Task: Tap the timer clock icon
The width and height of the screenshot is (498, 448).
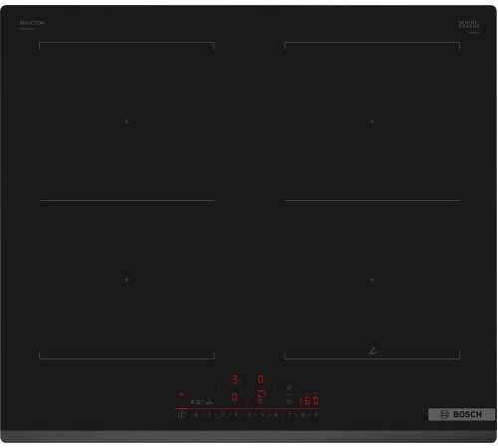Action: tap(289, 401)
